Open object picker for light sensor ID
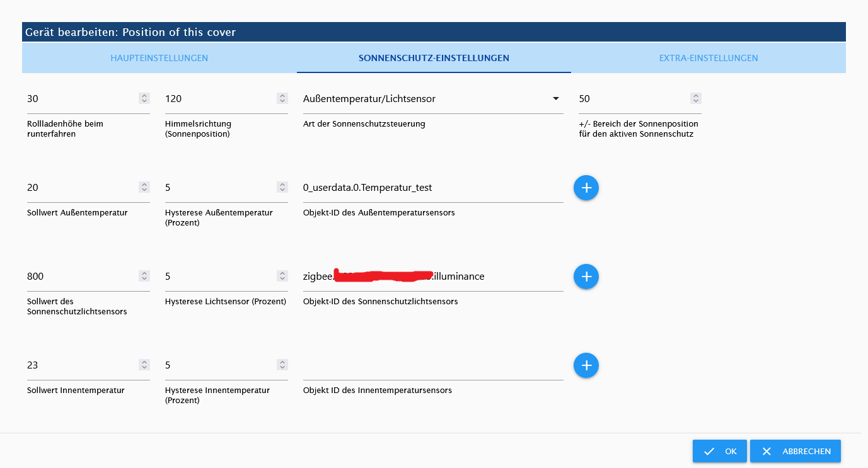 [586, 277]
